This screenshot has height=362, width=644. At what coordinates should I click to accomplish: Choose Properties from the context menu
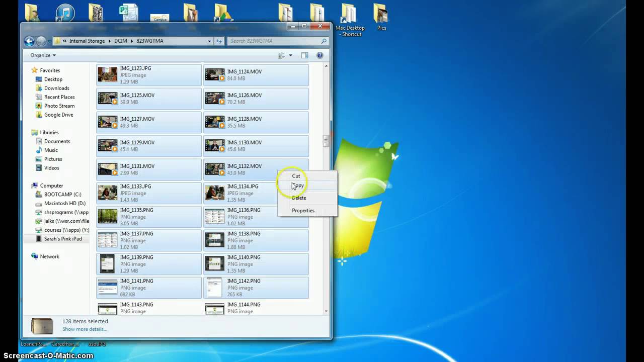coord(307,210)
